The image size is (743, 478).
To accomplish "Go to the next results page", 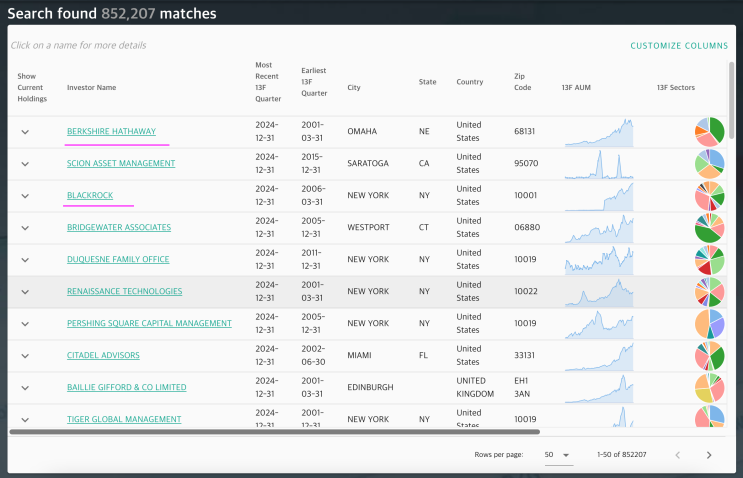I will point(709,455).
